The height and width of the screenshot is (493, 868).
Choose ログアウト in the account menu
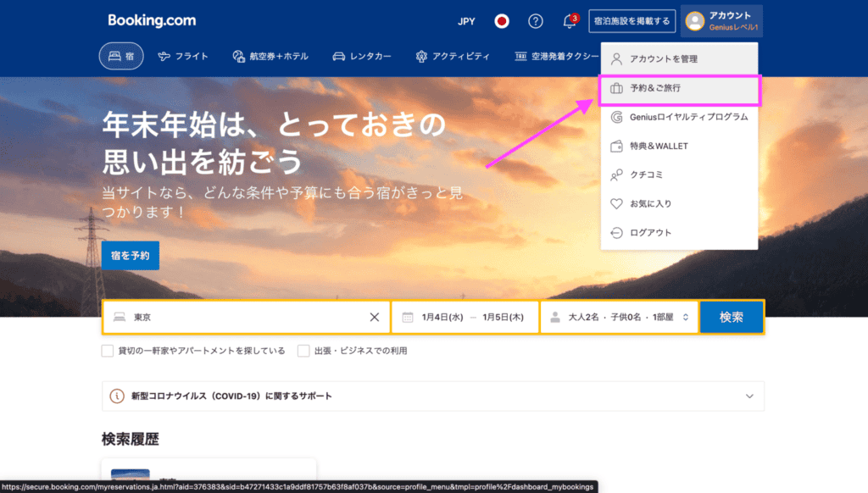click(x=650, y=233)
